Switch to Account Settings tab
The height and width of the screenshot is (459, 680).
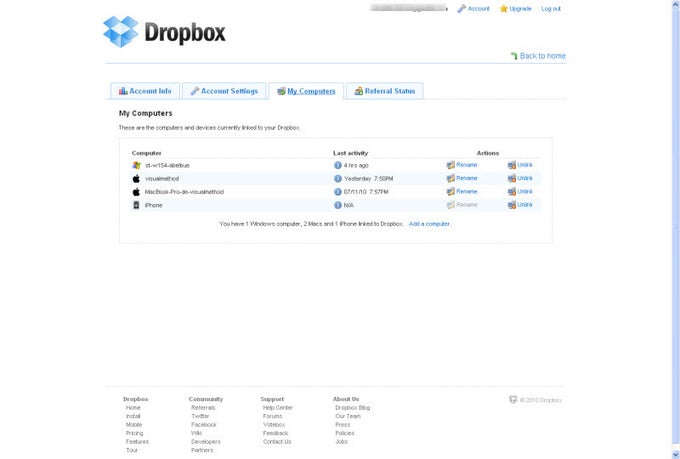point(224,91)
